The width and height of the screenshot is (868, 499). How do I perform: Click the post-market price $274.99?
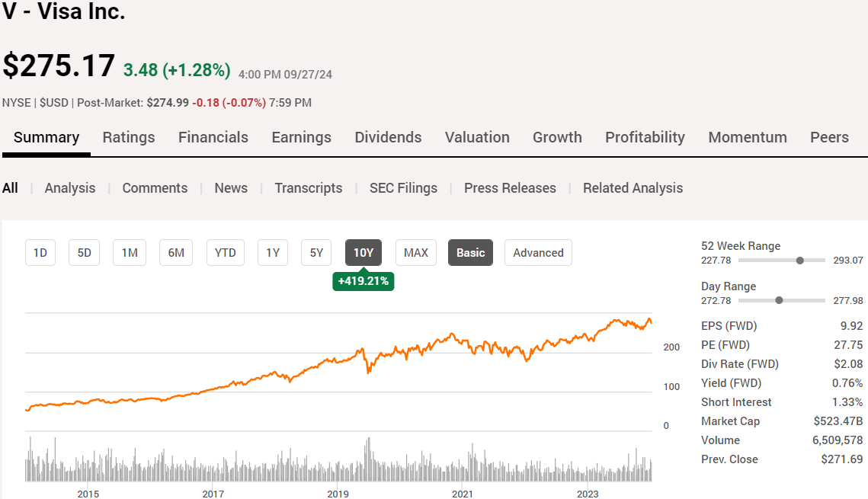[x=168, y=103]
